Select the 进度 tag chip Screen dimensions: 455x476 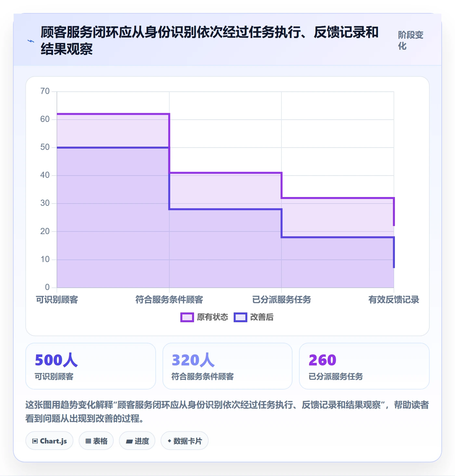click(x=137, y=441)
